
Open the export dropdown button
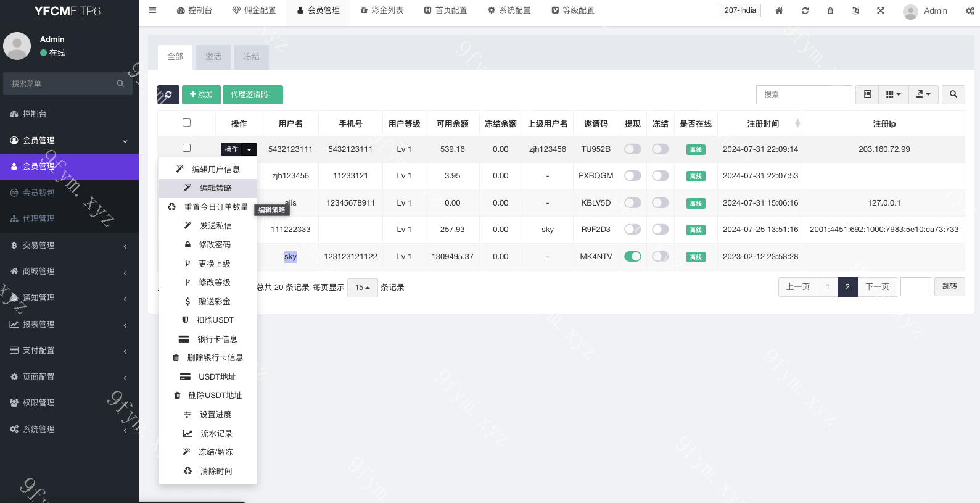pyautogui.click(x=923, y=94)
